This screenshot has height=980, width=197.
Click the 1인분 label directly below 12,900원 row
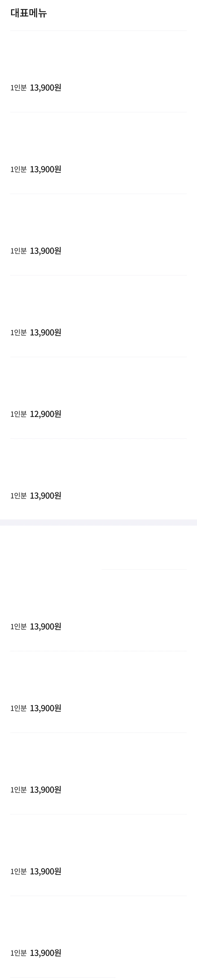(x=19, y=496)
